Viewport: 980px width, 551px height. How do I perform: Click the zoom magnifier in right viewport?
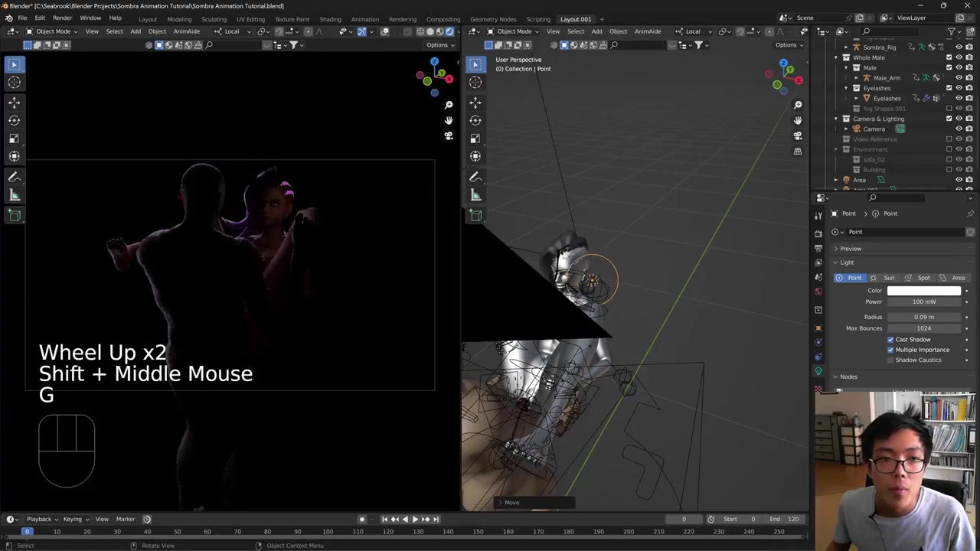coord(798,105)
